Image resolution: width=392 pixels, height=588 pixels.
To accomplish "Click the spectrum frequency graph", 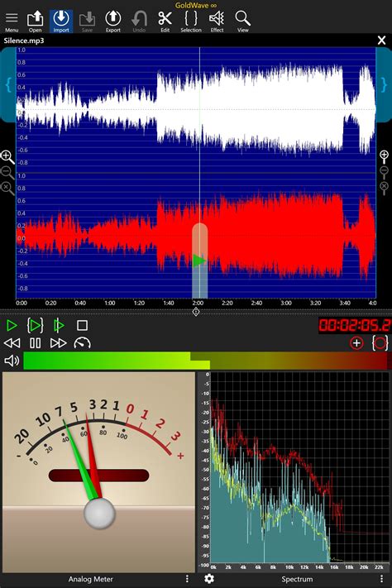I will [300, 467].
